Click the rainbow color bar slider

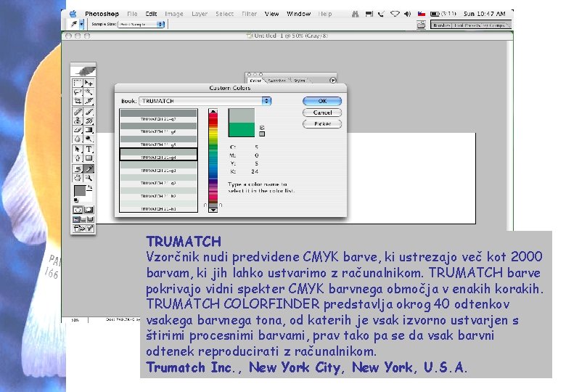tap(213, 160)
